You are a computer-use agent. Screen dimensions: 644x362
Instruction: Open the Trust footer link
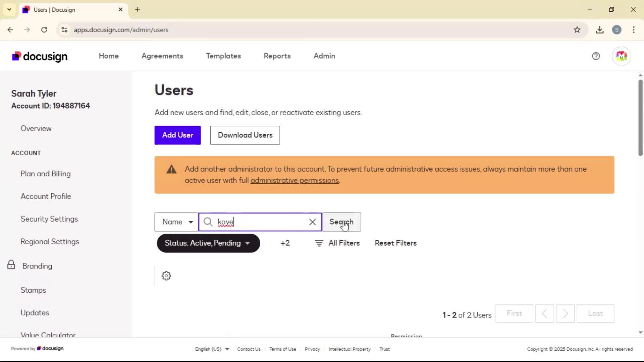point(385,349)
